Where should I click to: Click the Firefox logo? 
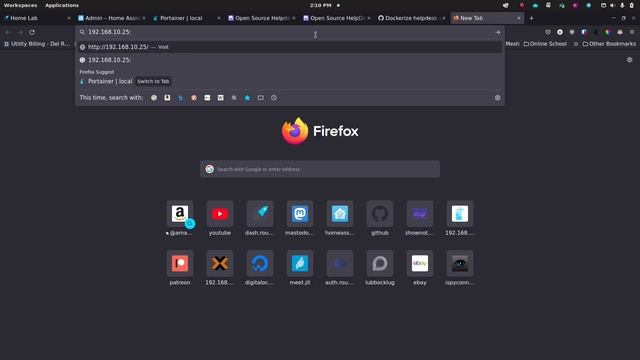coord(295,131)
